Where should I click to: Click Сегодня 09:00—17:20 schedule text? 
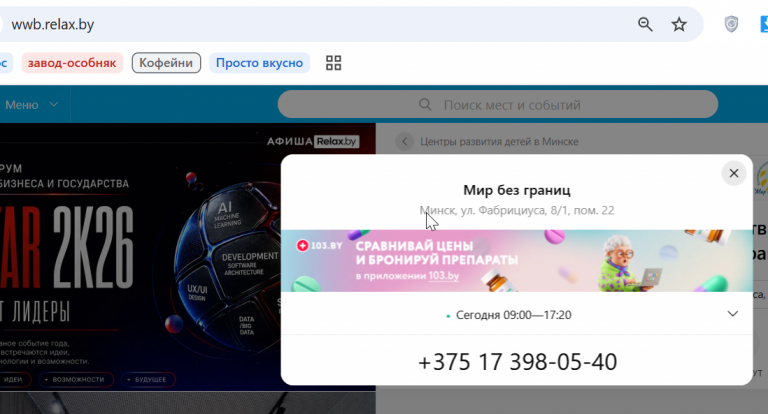(513, 315)
